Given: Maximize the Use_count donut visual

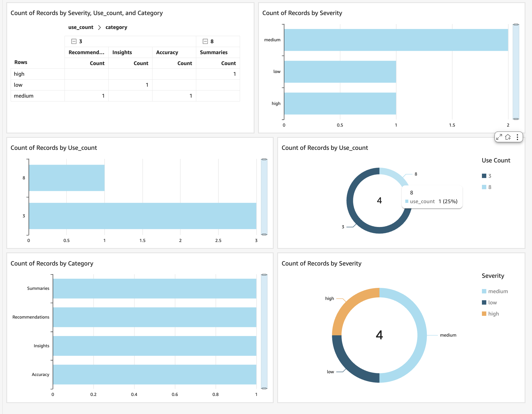Looking at the screenshot, I should click(x=499, y=137).
